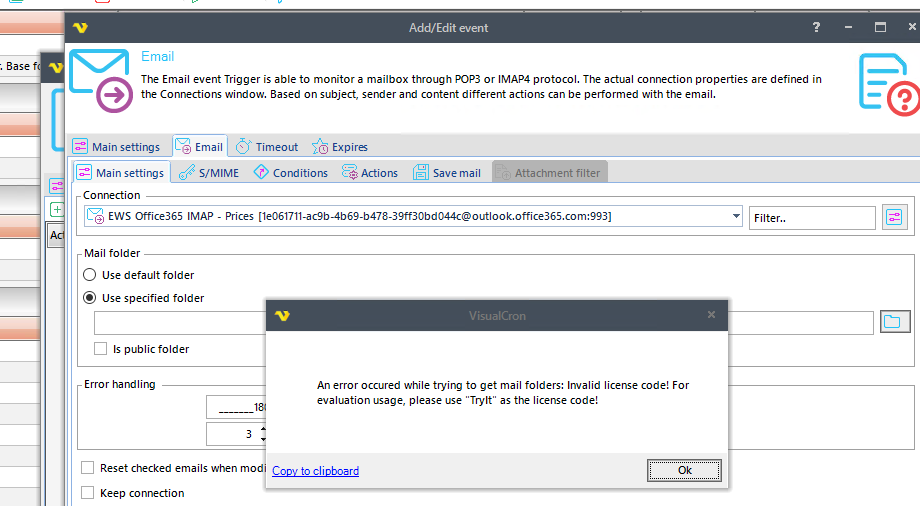The image size is (920, 506).
Task: Open the Conditions sub-tab
Action: (290, 173)
